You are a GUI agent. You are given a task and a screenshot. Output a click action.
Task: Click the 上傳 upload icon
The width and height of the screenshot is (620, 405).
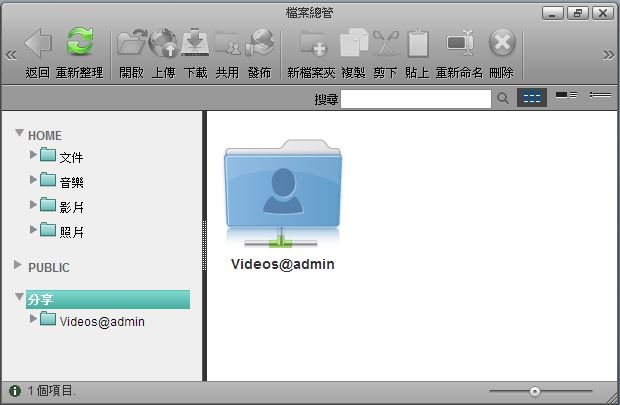163,44
